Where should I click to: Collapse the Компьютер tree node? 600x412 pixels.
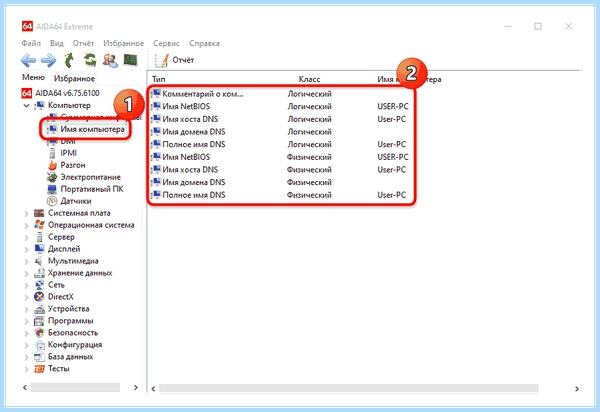tap(26, 106)
